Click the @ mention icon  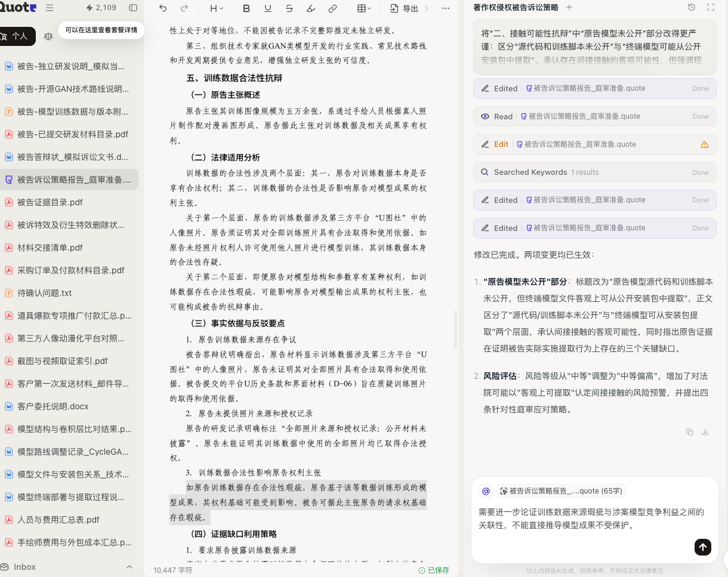click(486, 491)
